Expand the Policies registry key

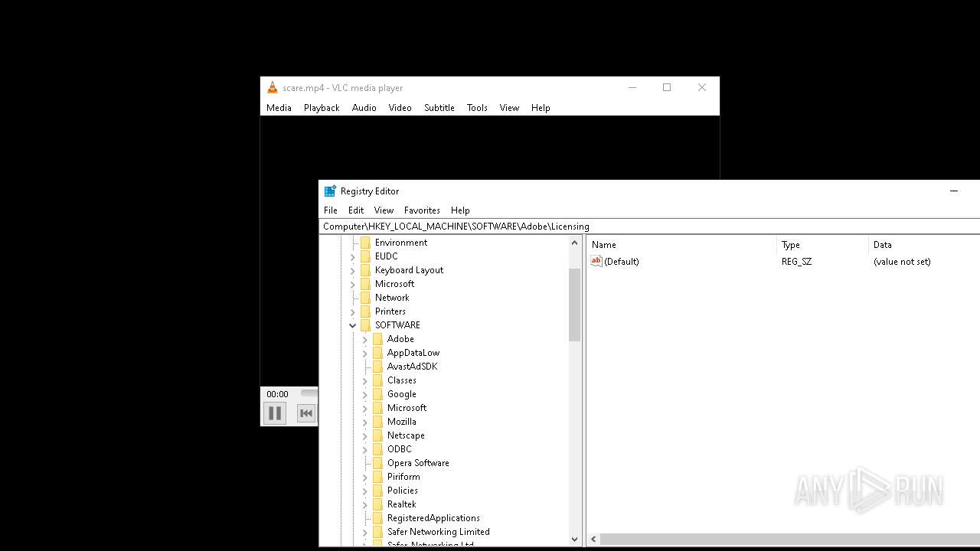[365, 491]
